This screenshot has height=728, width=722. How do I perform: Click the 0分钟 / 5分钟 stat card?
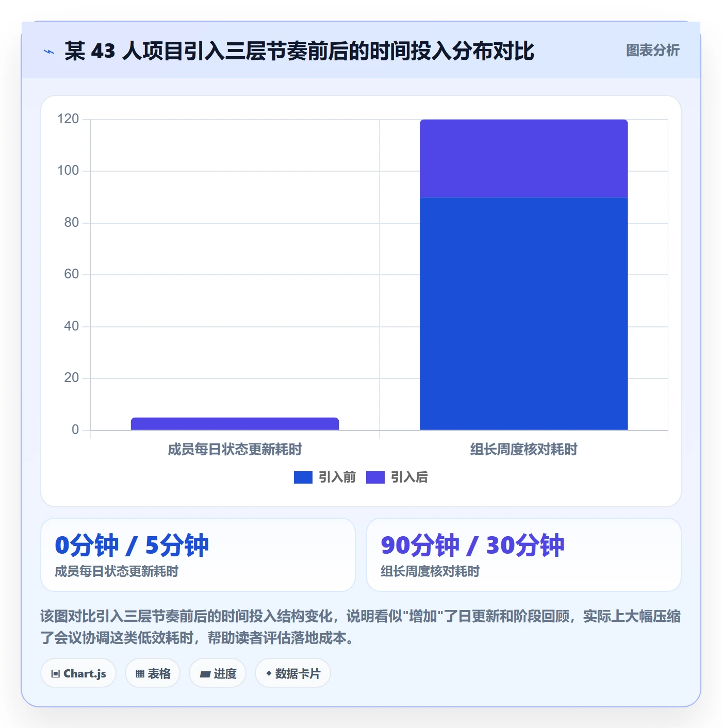tap(198, 555)
